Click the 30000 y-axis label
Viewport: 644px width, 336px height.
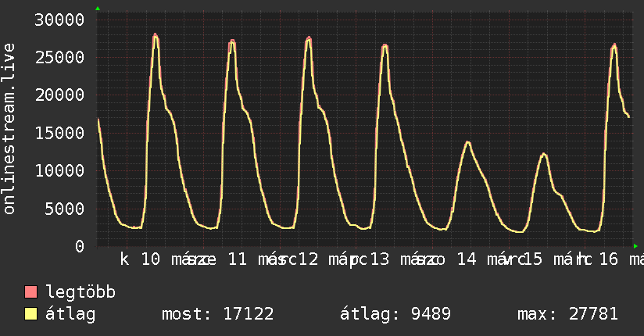(x=59, y=20)
